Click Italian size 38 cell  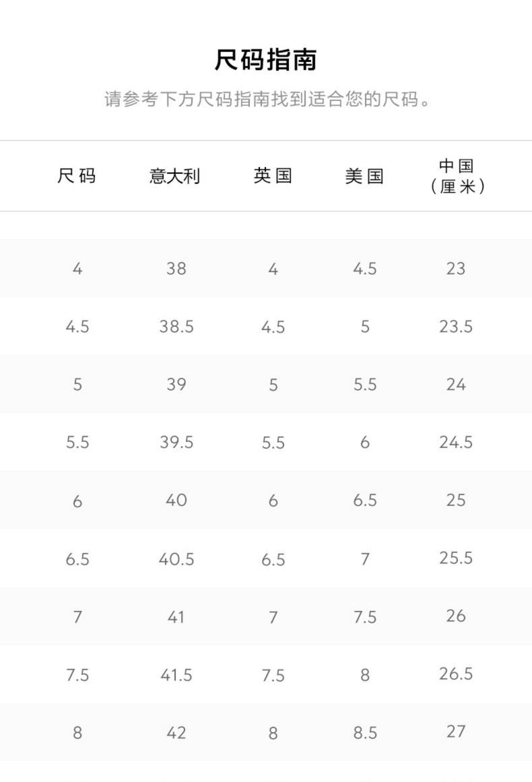pyautogui.click(x=176, y=269)
